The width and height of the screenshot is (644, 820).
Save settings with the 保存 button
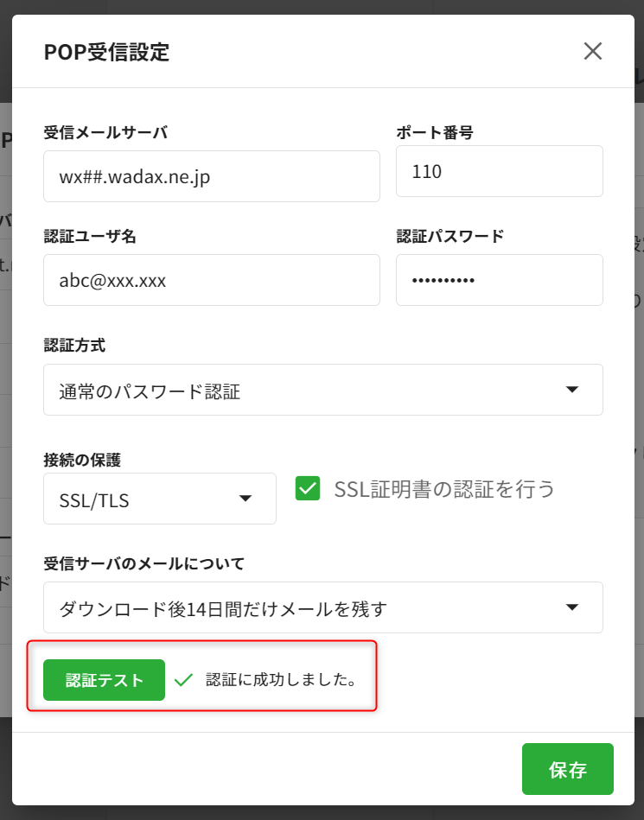[x=568, y=769]
